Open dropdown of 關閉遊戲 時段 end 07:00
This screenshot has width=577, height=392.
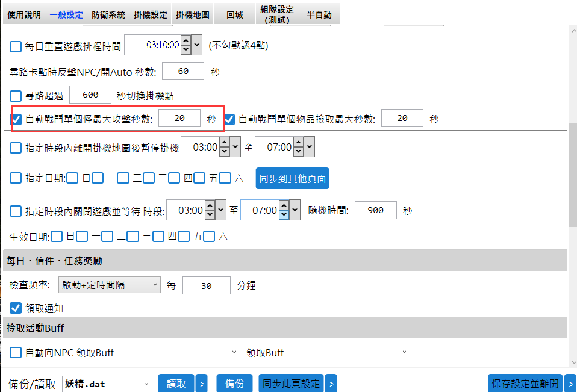[x=295, y=210]
